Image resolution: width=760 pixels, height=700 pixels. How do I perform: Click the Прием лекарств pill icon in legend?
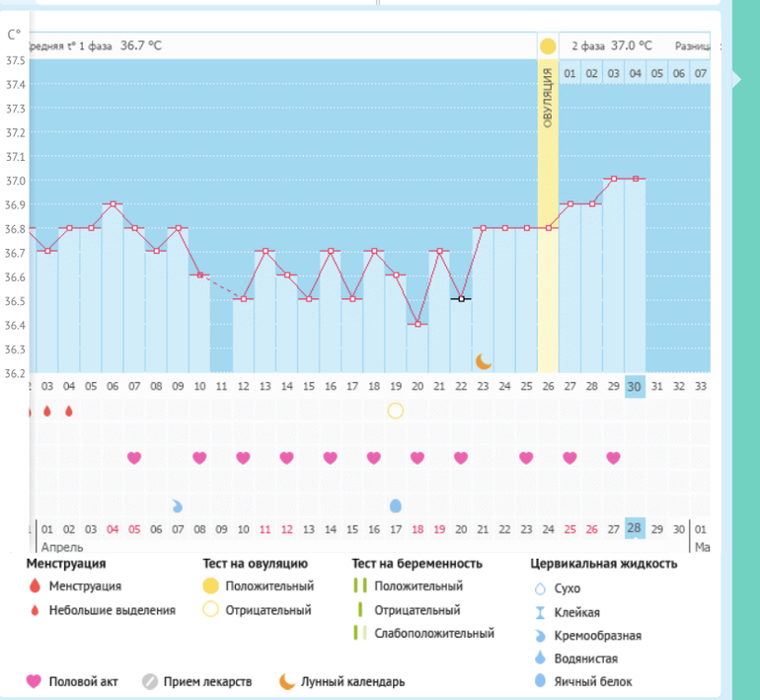coord(151,681)
